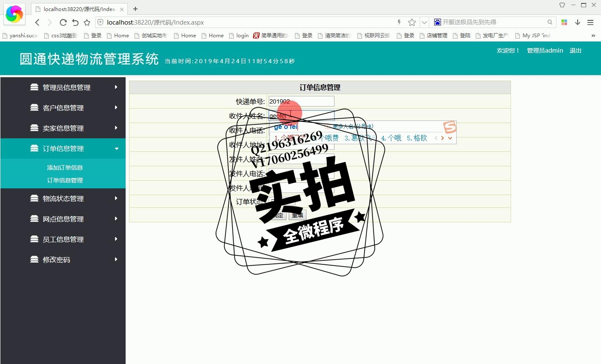Click the search magnifier icon

[x=550, y=22]
